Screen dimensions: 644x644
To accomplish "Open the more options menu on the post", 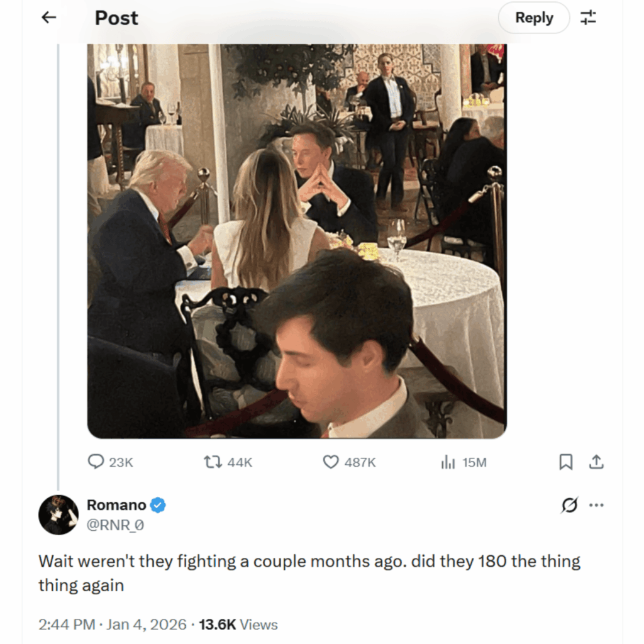I will 596,504.
